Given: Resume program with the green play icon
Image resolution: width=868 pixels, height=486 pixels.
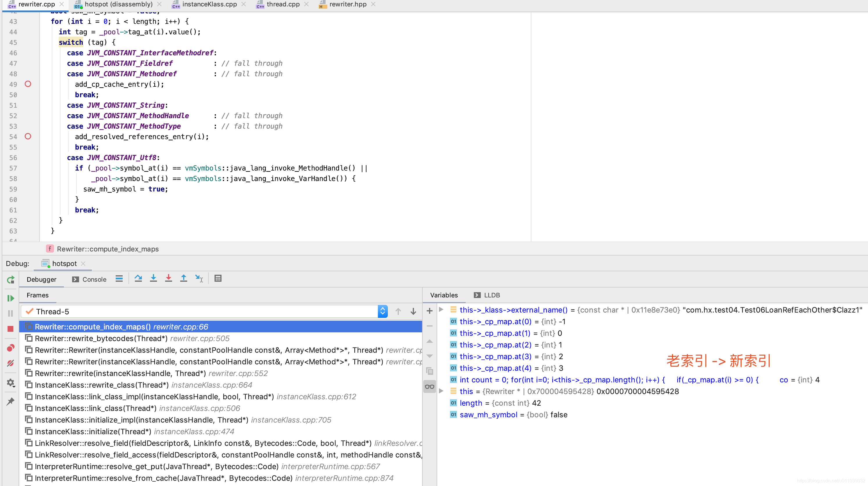Looking at the screenshot, I should (10, 298).
